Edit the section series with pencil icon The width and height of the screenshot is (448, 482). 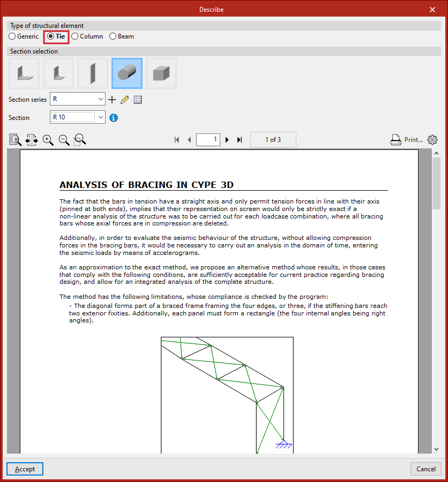[125, 100]
